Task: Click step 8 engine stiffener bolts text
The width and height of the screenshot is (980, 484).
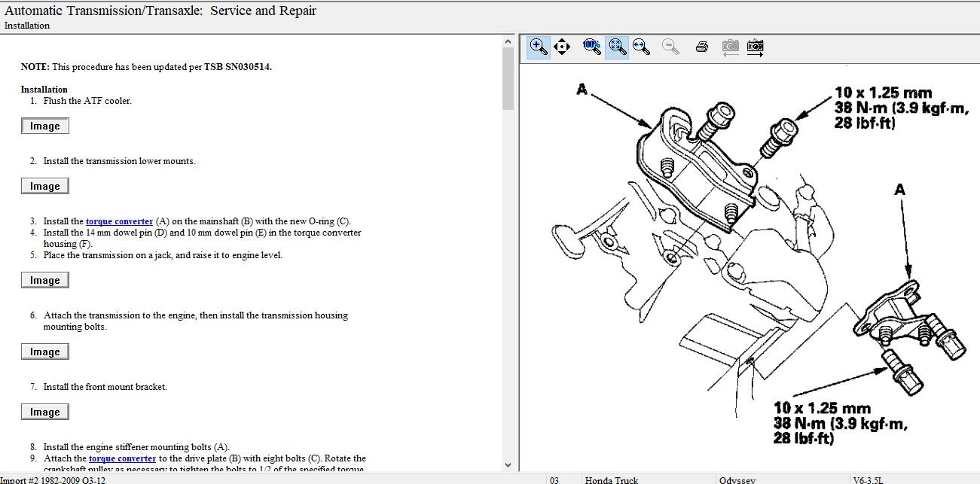Action: 136,447
